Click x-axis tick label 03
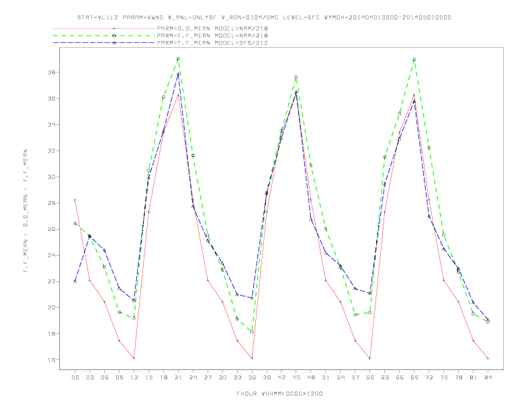 coord(90,377)
